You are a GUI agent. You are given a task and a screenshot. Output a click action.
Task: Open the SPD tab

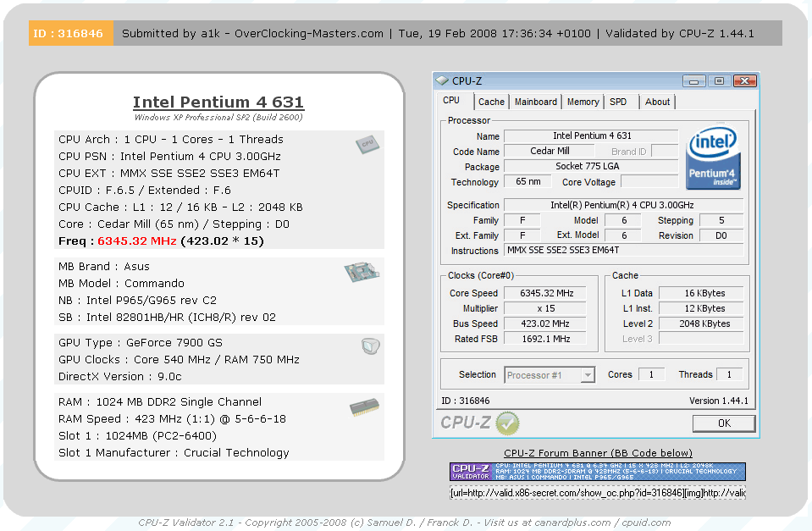618,102
